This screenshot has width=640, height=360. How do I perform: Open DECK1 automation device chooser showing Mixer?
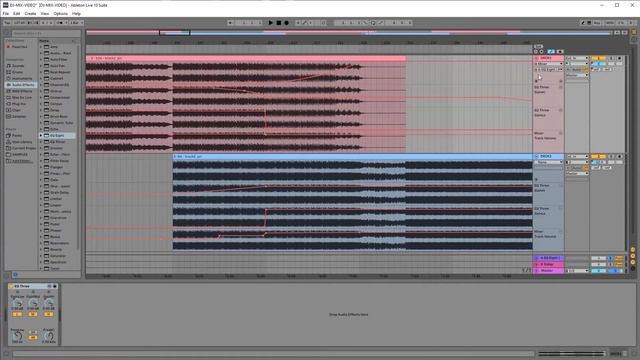pos(549,64)
